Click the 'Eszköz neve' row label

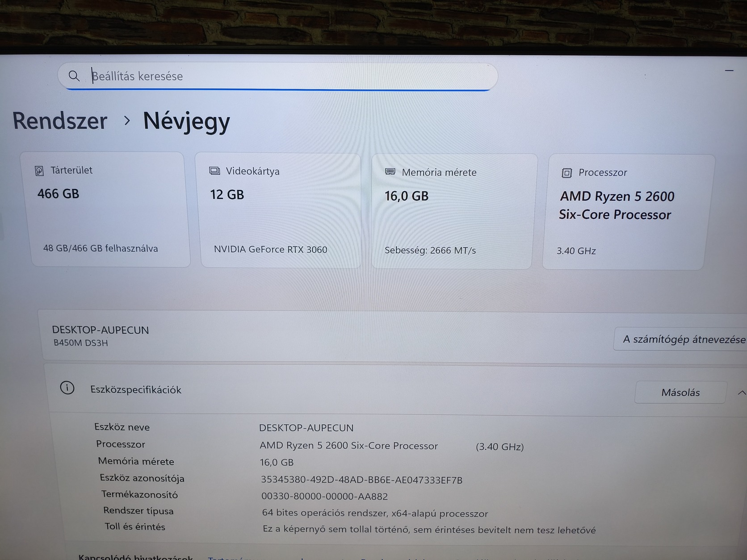tap(122, 427)
